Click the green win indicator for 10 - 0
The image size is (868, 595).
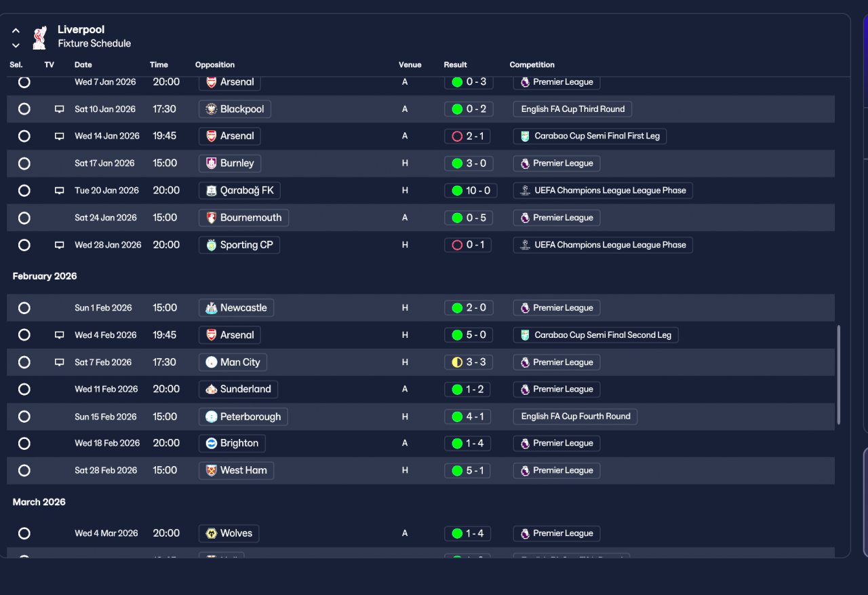457,191
